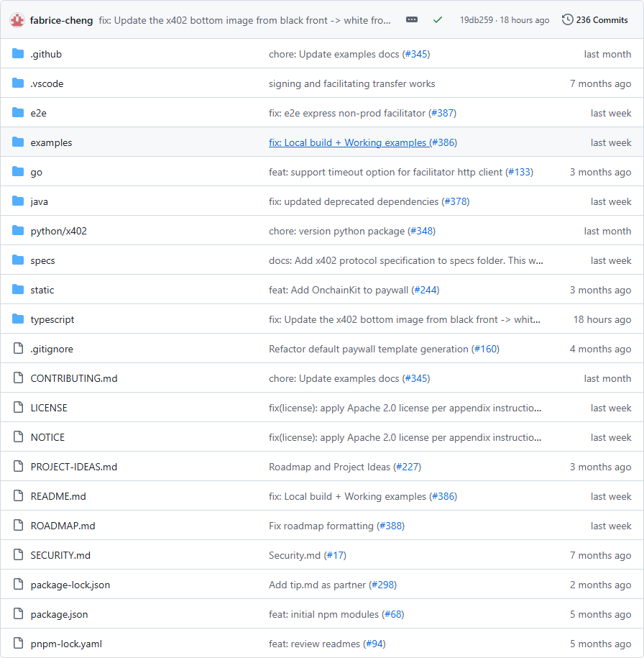Open the .github folder icon
This screenshot has width=644, height=658.
pos(18,54)
